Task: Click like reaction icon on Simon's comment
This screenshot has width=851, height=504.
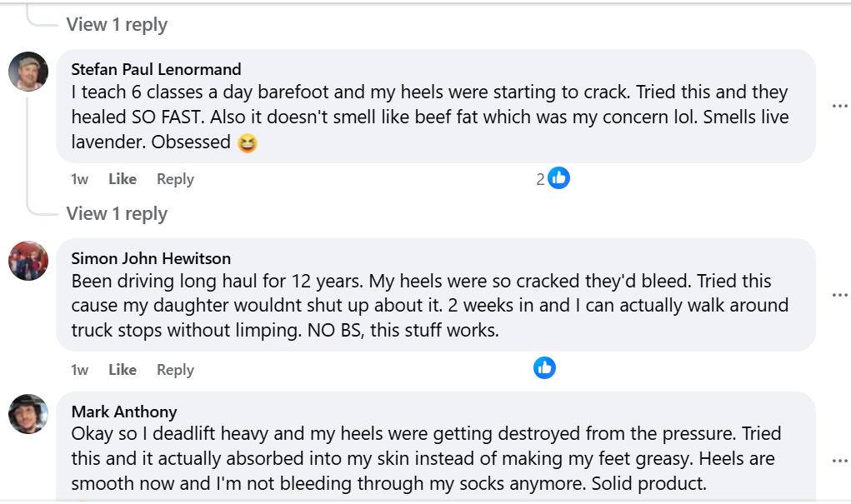Action: tap(544, 367)
